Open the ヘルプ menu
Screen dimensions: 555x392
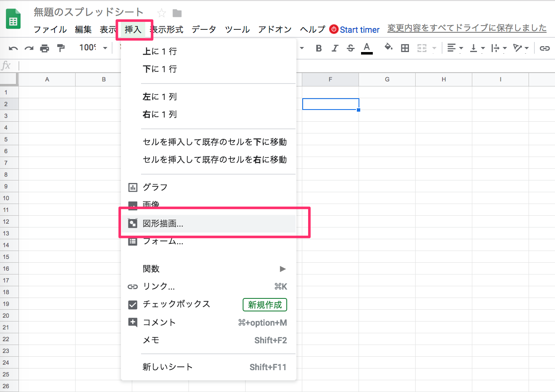(312, 29)
